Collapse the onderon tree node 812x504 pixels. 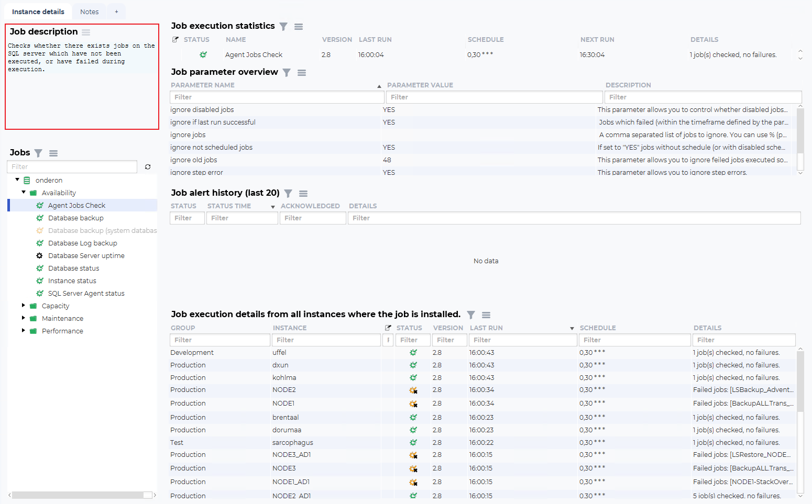[x=17, y=180]
